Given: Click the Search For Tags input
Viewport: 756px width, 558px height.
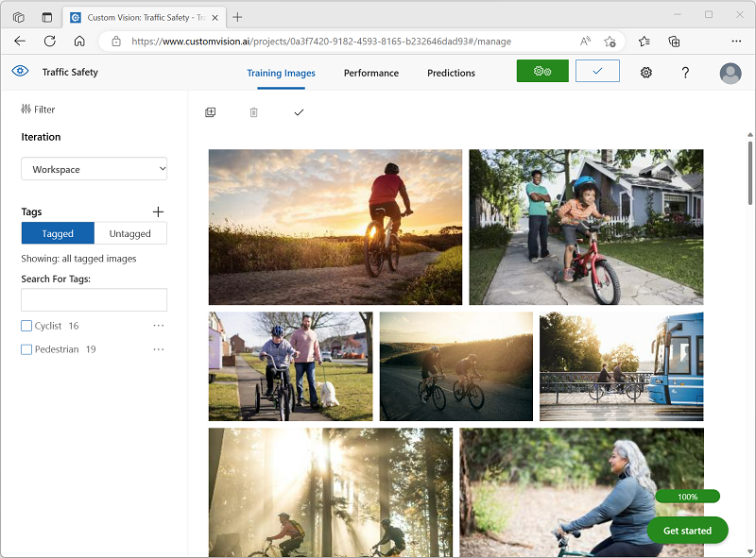Looking at the screenshot, I should tap(94, 299).
